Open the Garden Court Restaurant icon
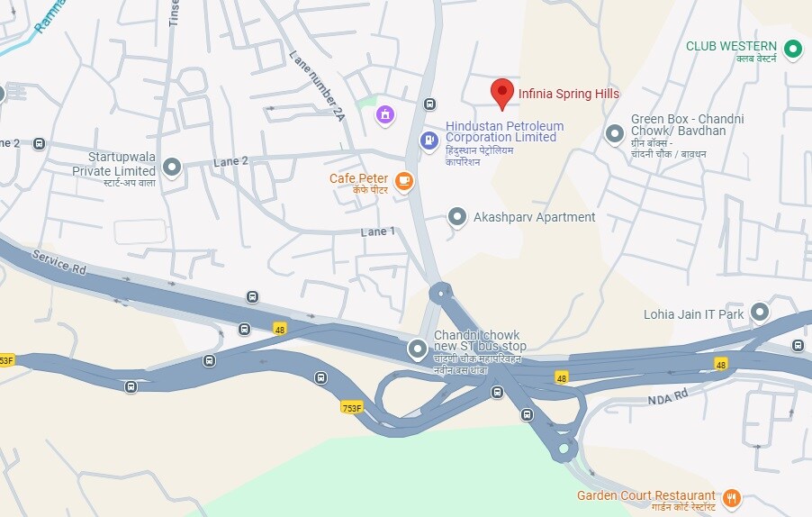The image size is (812, 517). click(x=731, y=499)
